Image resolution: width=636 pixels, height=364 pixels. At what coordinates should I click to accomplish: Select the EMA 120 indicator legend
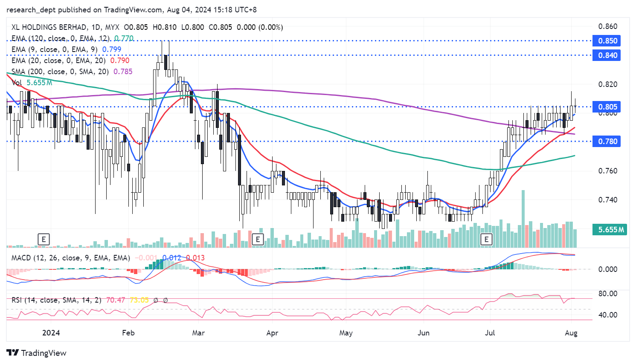point(60,38)
